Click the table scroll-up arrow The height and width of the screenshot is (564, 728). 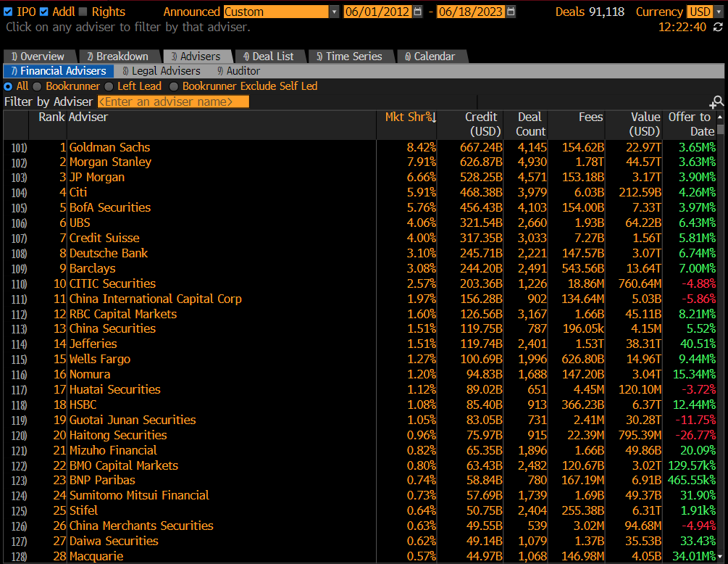720,117
